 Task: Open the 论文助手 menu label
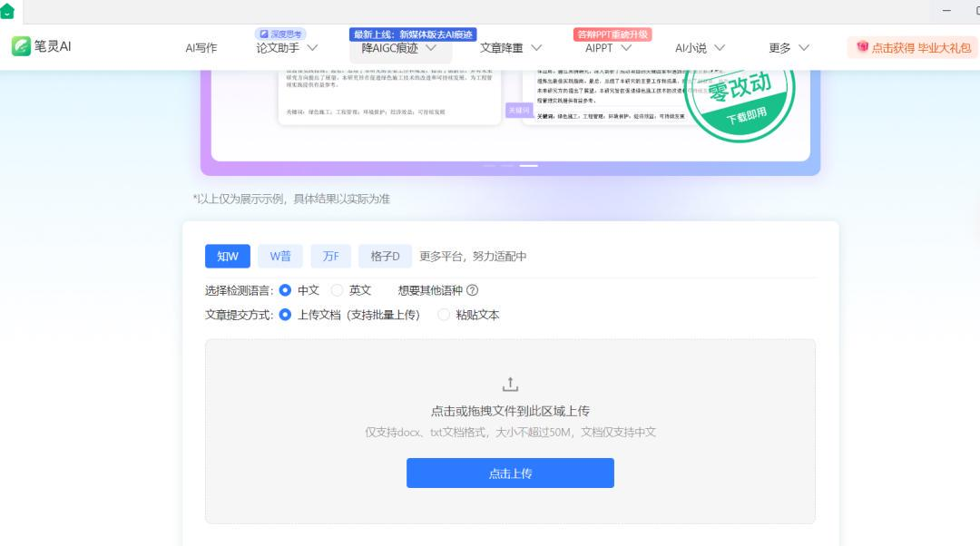tap(278, 48)
